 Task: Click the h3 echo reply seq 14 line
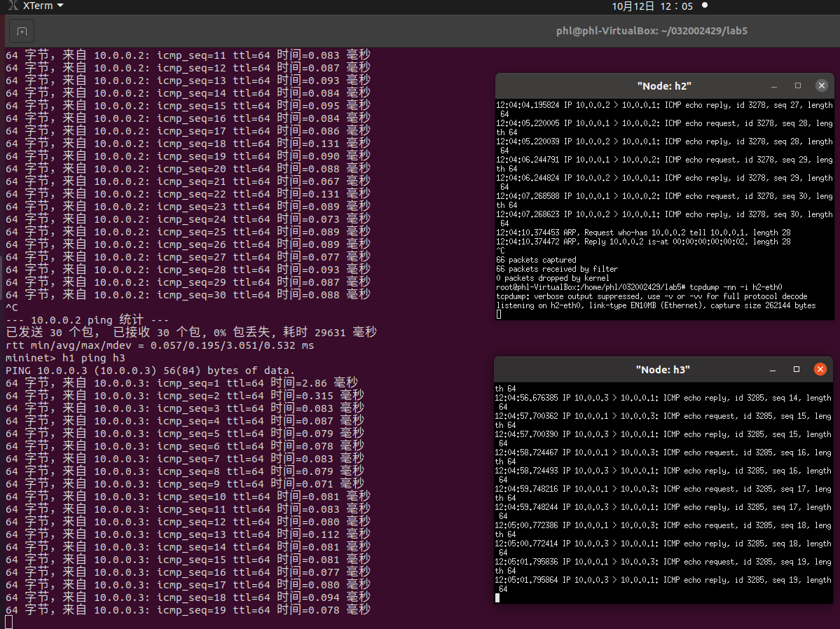(x=663, y=402)
